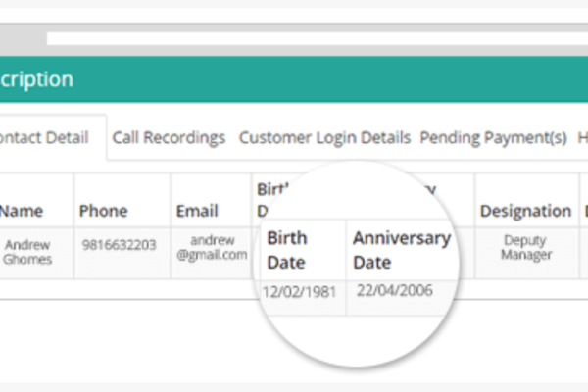Click phone number 9816632203
588x392 pixels.
[x=119, y=245]
